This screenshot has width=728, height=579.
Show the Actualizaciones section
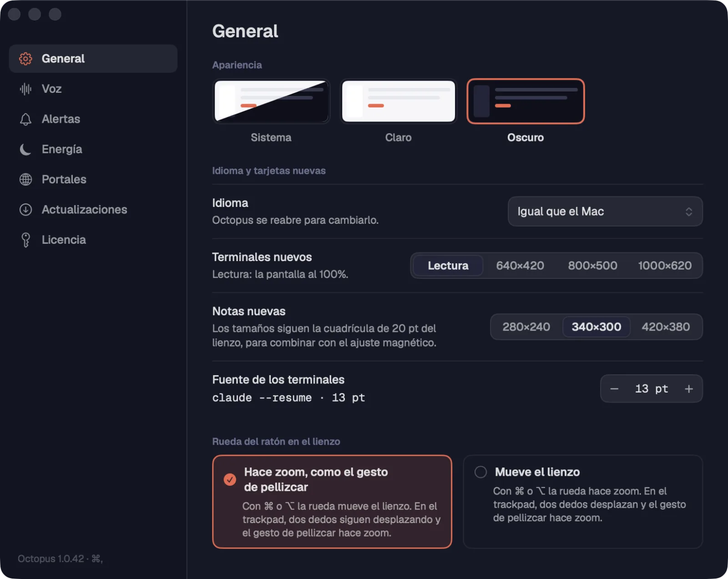93,210
